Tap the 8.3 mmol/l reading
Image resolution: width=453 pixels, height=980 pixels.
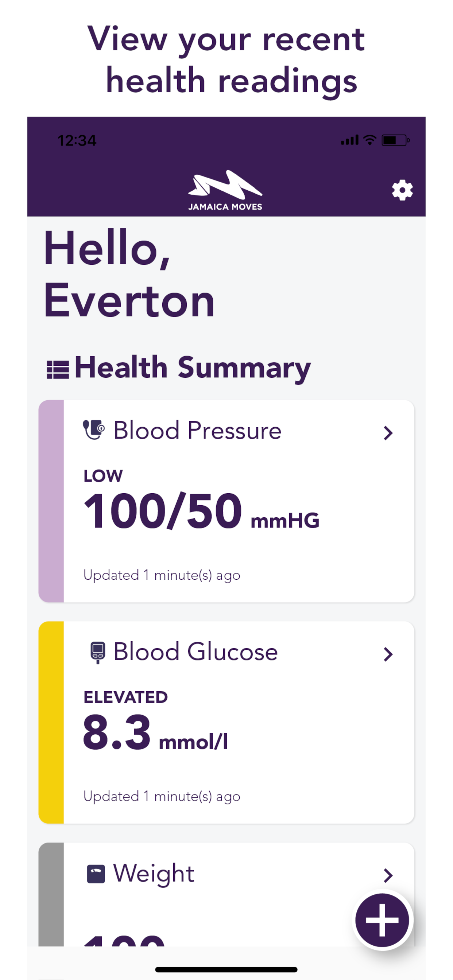155,733
